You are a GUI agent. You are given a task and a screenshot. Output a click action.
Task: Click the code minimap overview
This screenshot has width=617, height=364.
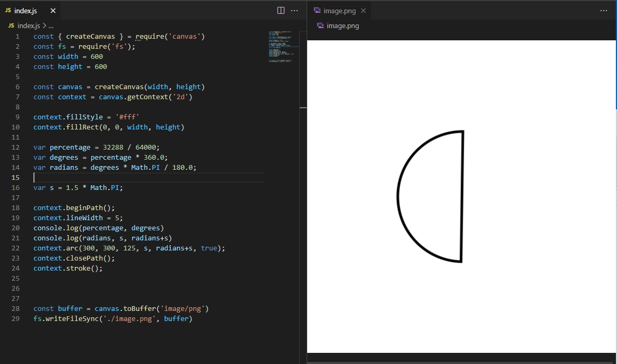(281, 47)
